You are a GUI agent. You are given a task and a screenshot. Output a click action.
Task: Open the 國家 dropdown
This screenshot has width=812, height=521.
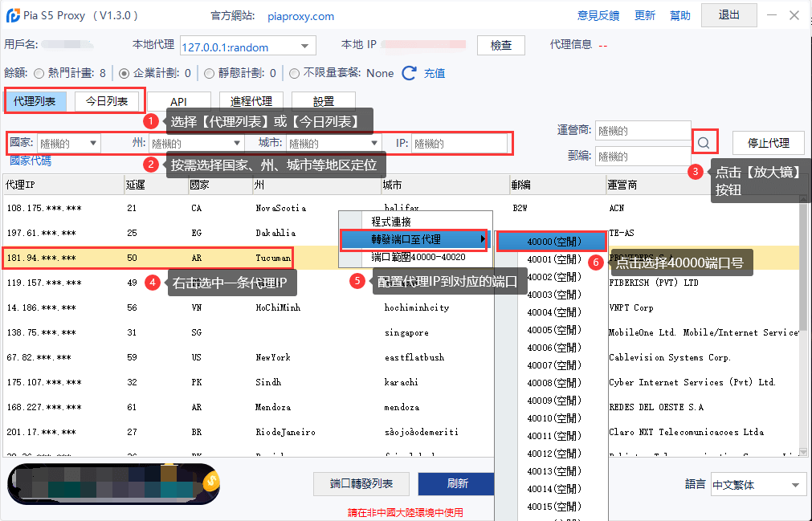[69, 144]
